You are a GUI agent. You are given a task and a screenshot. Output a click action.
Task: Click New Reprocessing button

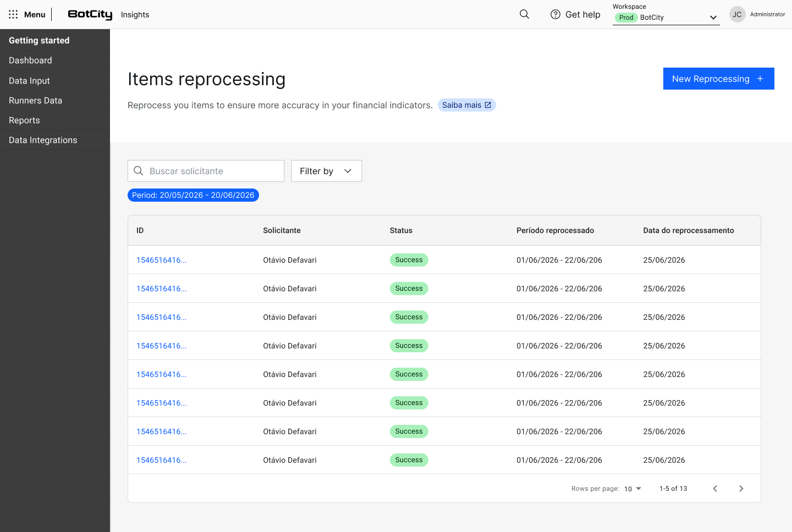(718, 79)
